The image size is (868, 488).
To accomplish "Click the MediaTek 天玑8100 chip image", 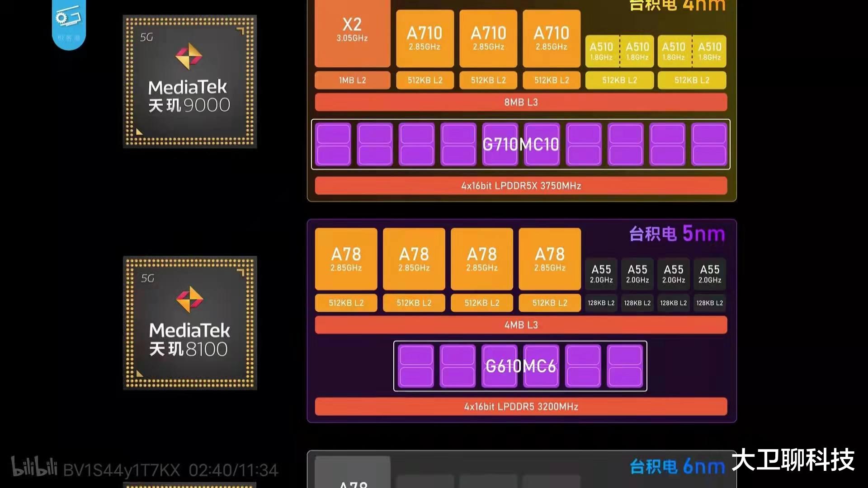I will (x=190, y=323).
